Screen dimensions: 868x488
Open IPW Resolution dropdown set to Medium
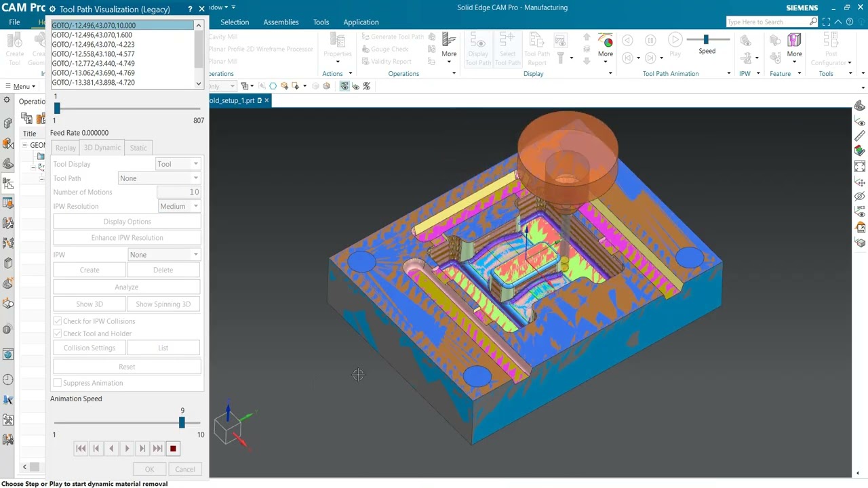pyautogui.click(x=179, y=206)
